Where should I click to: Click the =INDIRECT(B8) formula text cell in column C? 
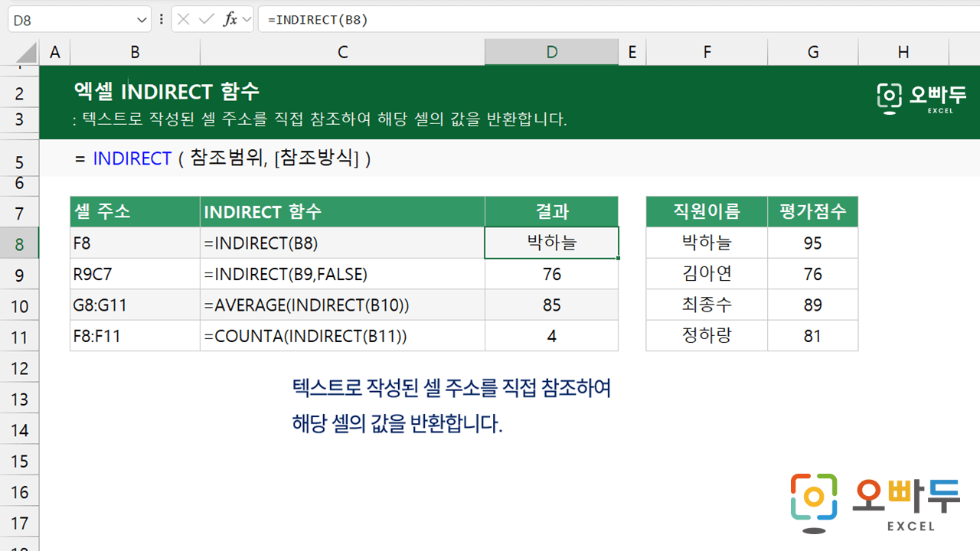[342, 243]
